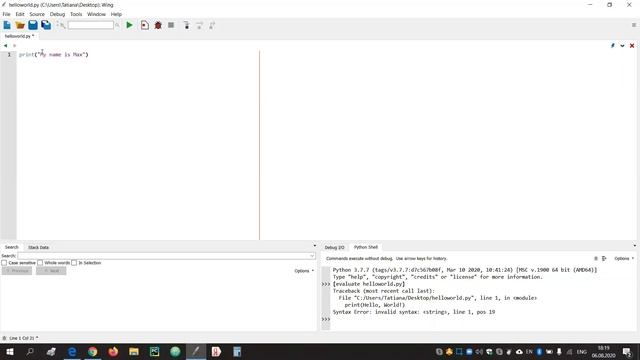The image size is (640, 360).
Task: Open Python Shell Options dropdown
Action: (x=624, y=258)
